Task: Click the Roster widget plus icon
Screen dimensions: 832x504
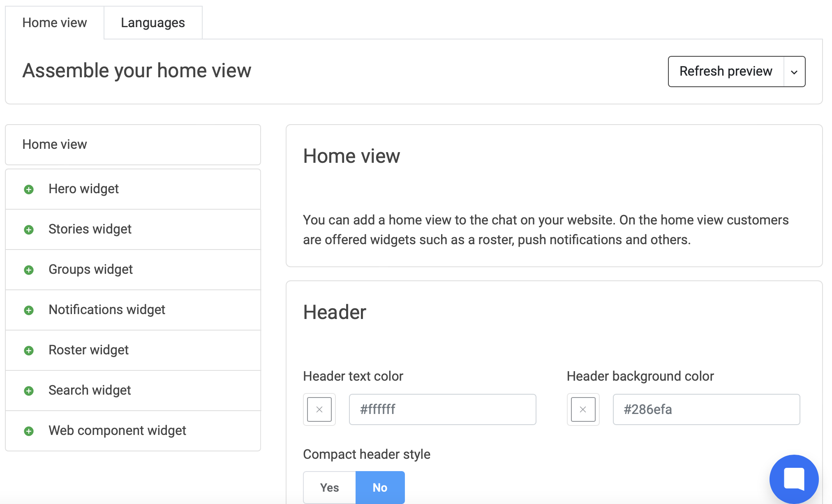Action: coord(29,351)
